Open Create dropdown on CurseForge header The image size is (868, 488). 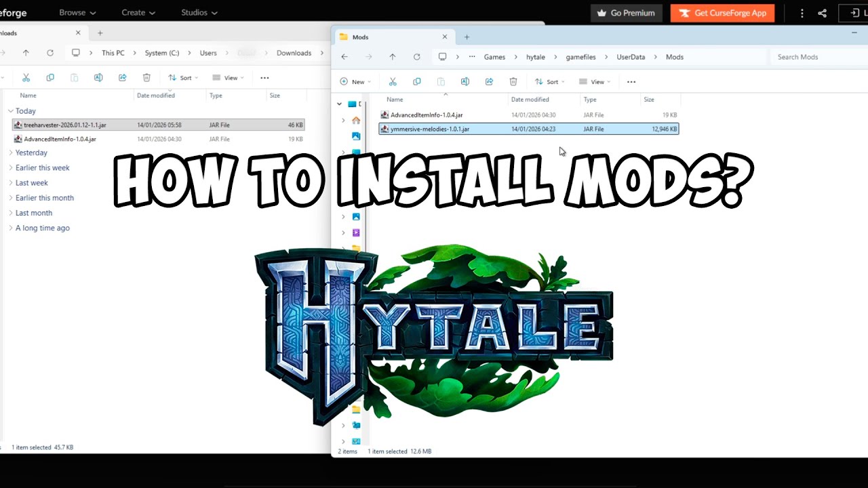click(138, 13)
